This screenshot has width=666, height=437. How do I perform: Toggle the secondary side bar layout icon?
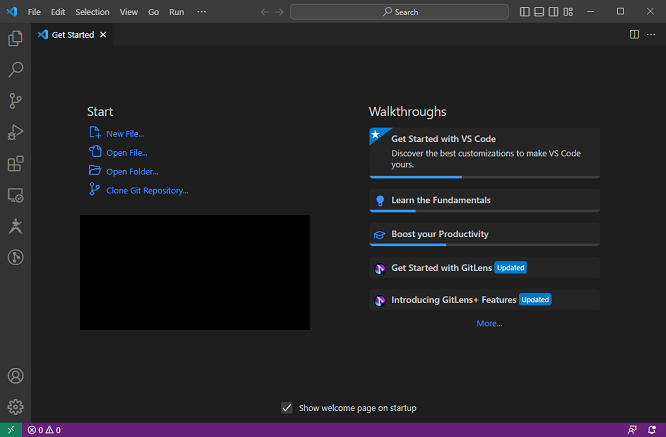click(x=553, y=12)
